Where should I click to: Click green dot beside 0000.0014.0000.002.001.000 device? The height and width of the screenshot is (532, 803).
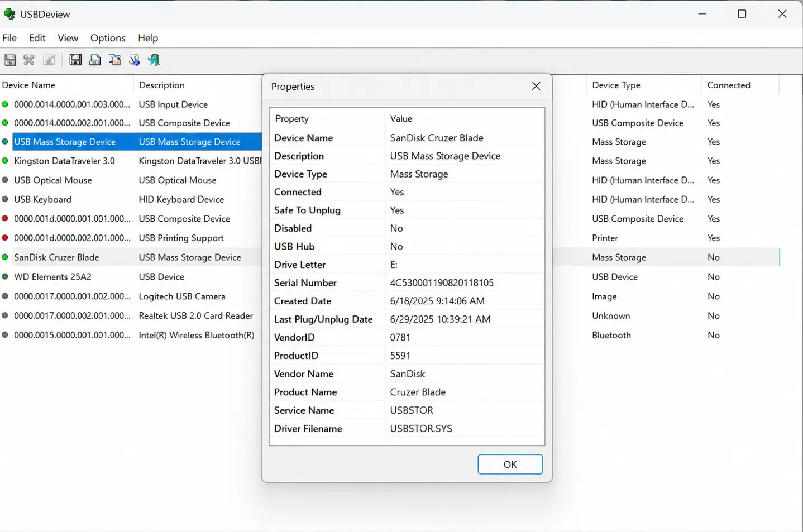pos(5,123)
